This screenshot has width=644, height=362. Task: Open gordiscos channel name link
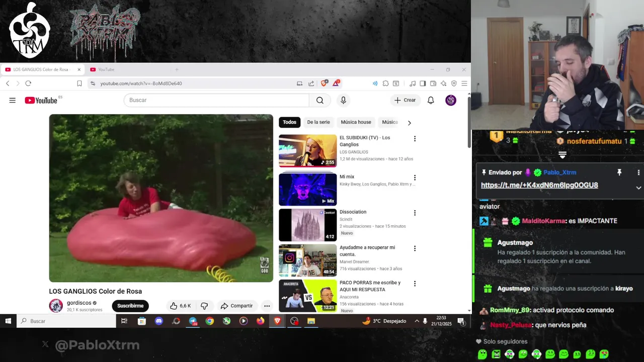point(79,303)
